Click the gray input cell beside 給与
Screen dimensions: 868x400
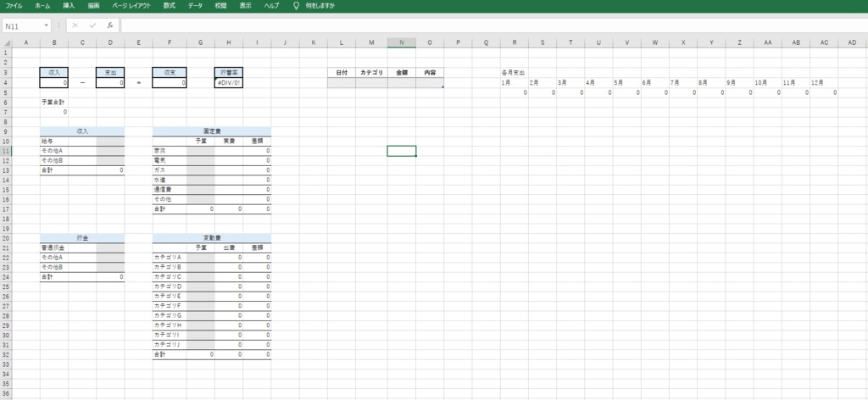click(110, 141)
